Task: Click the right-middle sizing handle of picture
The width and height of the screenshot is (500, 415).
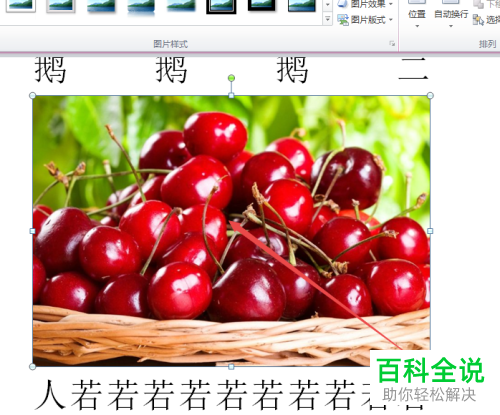Action: 430,231
